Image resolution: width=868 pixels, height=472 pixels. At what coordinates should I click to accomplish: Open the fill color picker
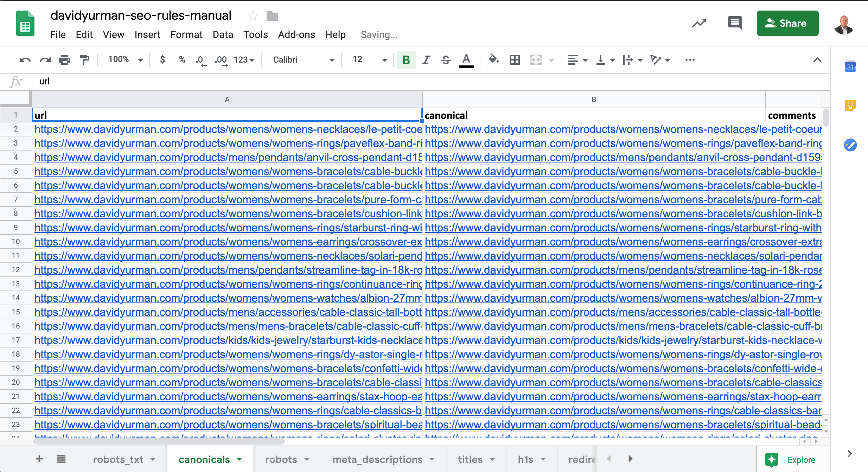(493, 60)
